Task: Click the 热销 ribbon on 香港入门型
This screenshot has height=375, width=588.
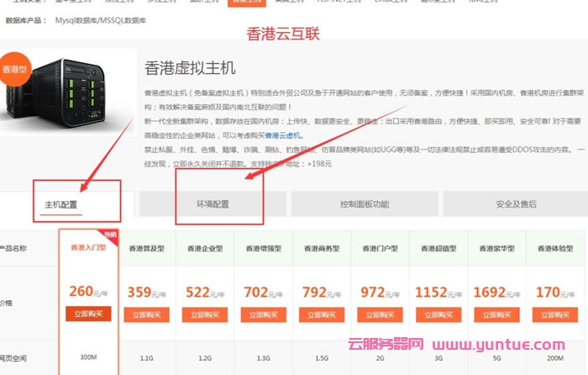Action: click(110, 235)
